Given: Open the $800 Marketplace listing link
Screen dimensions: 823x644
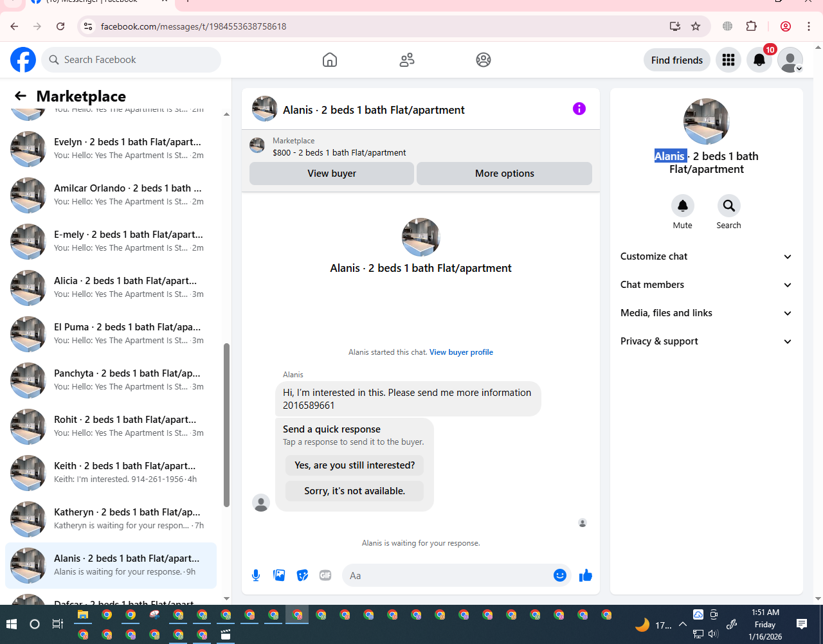Looking at the screenshot, I should coord(339,153).
